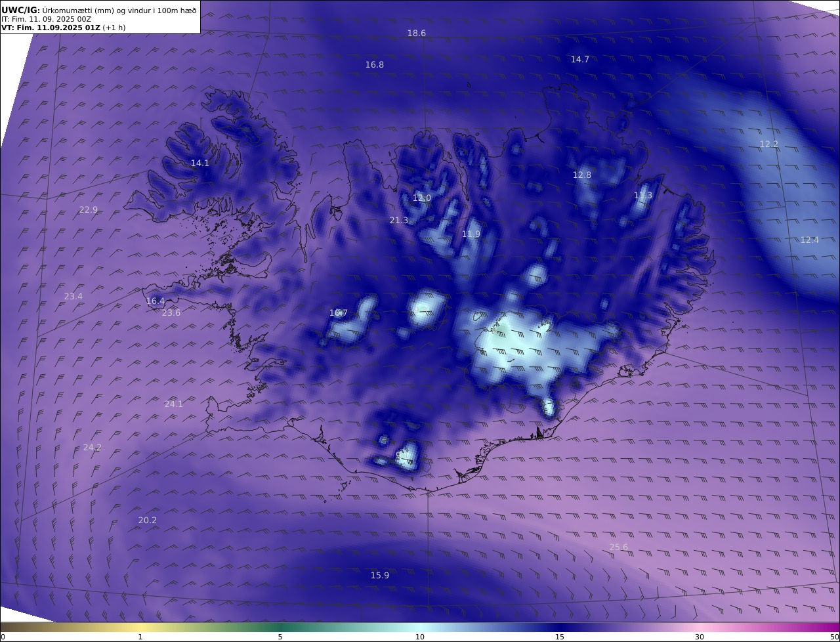The height and width of the screenshot is (642, 840).
Task: Click the 14.7 value on the map
Action: (x=579, y=59)
